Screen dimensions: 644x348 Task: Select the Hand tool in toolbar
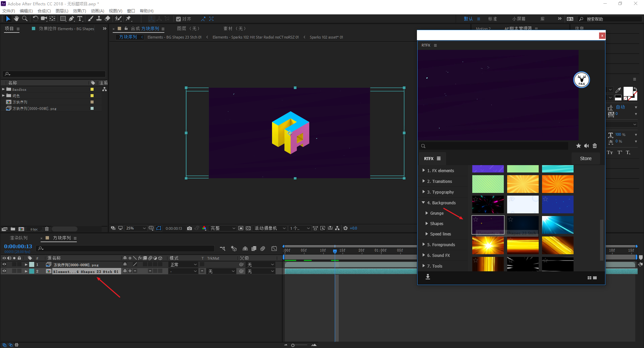pos(16,19)
